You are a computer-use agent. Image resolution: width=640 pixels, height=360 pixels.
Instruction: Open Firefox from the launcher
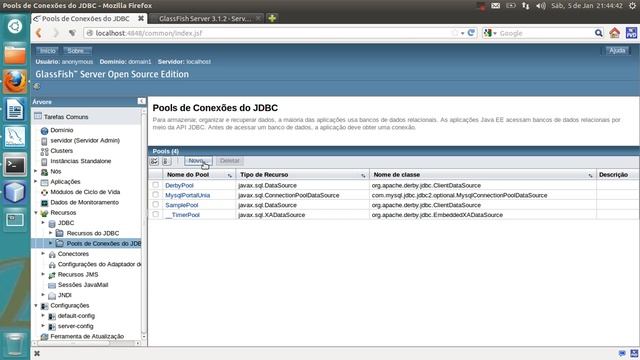tap(15, 82)
